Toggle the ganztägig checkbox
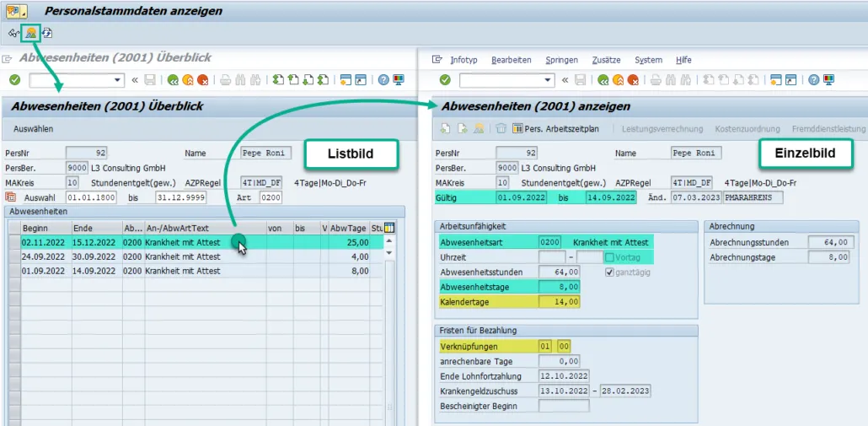 pos(609,272)
